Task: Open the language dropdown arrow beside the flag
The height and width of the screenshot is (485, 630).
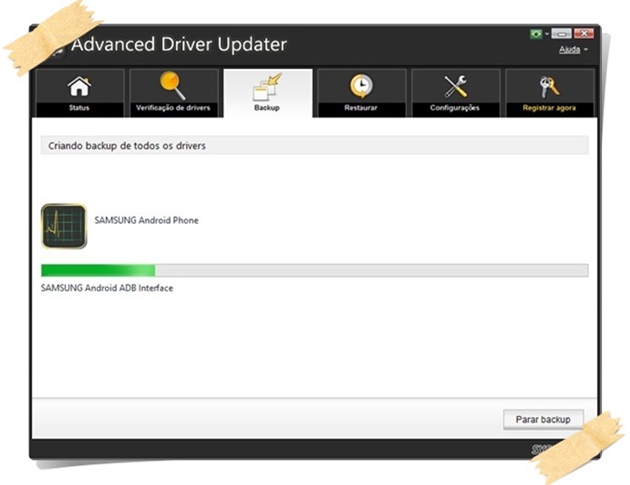Action: click(x=546, y=34)
